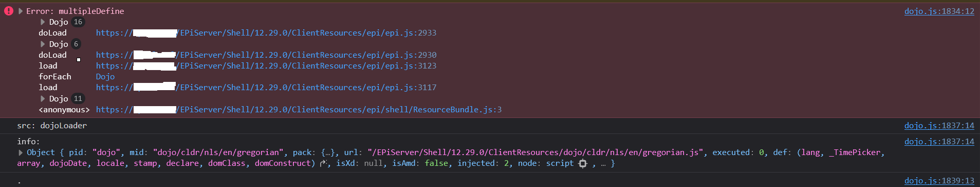Viewport: 980px width, 187px height.
Task: Click the red error icon
Action: [x=9, y=11]
